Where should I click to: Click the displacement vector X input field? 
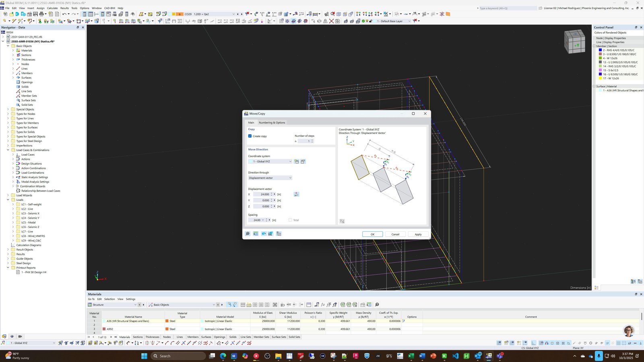(262, 194)
